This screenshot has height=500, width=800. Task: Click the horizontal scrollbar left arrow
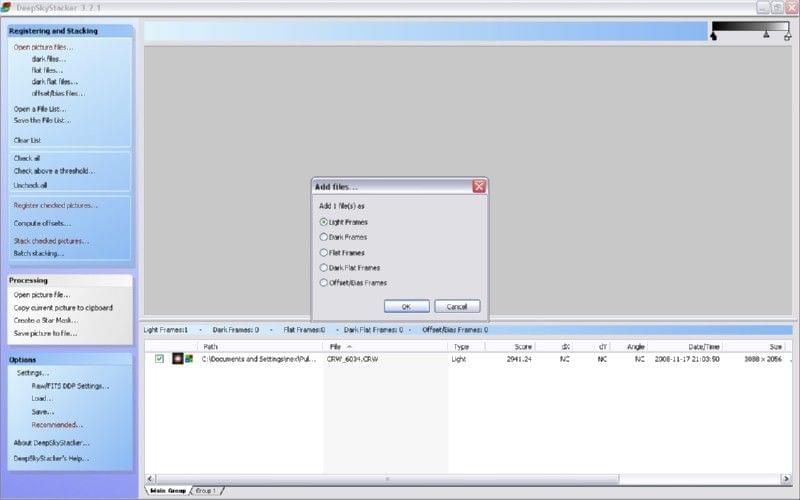(x=150, y=479)
